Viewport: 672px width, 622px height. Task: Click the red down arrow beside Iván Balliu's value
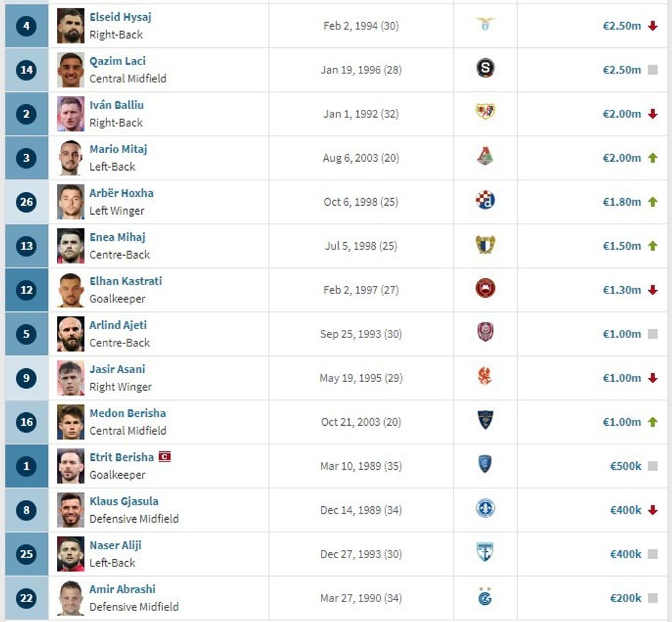[652, 114]
